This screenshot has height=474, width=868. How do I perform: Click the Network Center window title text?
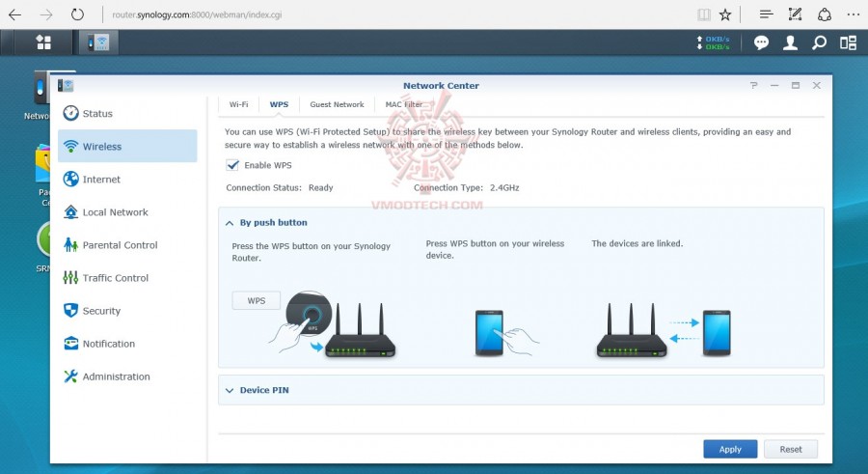point(441,85)
